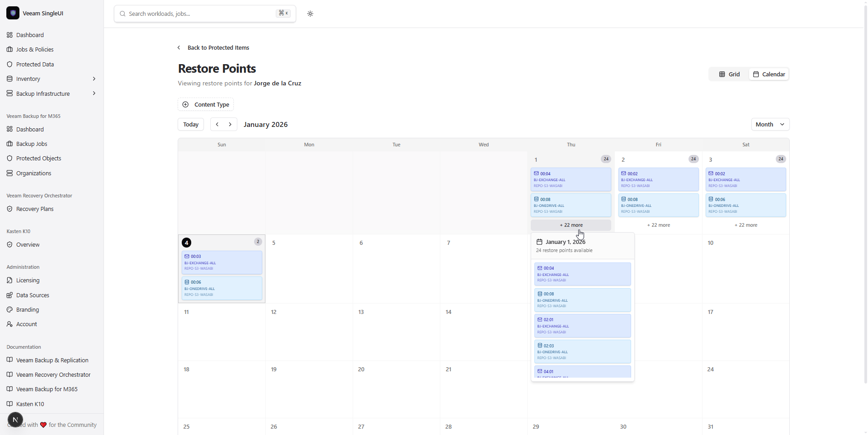Screen dimensions: 868x435
Task: Click the Licensing icon under Administration
Action: (9, 280)
